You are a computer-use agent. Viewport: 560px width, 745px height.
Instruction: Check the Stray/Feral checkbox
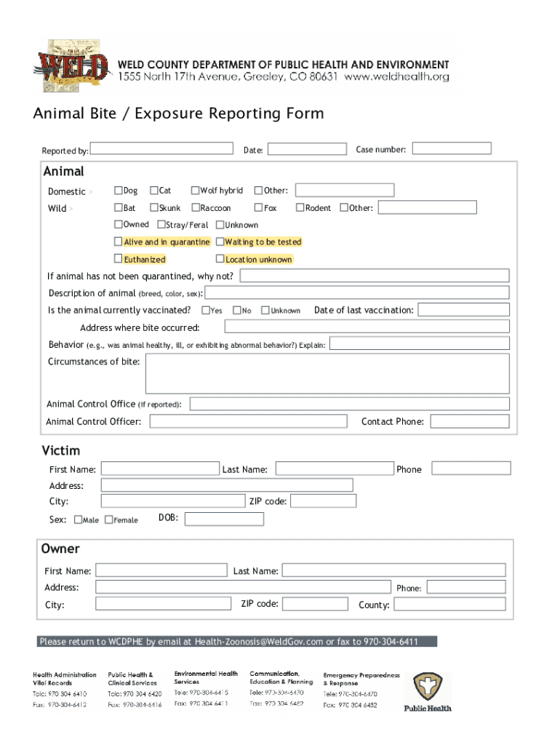point(161,224)
